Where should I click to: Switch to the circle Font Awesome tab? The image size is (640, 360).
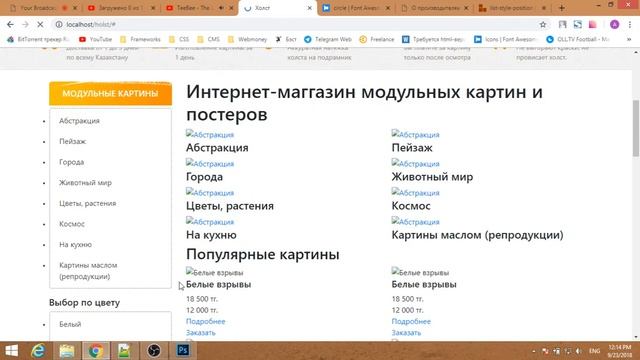[356, 8]
